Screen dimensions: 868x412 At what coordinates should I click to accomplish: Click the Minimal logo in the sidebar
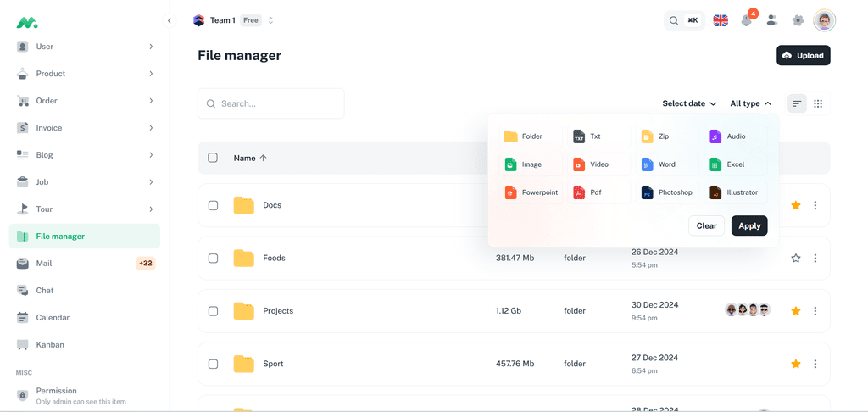click(26, 22)
